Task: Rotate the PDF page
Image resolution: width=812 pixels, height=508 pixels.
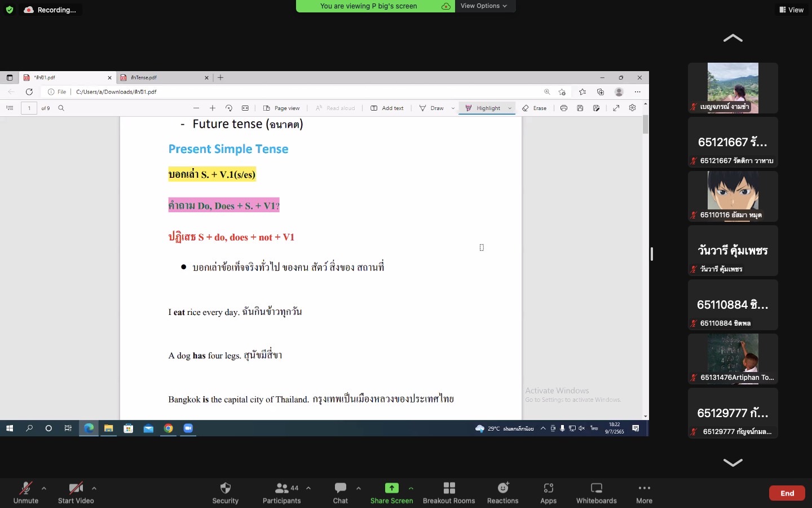Action: [x=229, y=108]
